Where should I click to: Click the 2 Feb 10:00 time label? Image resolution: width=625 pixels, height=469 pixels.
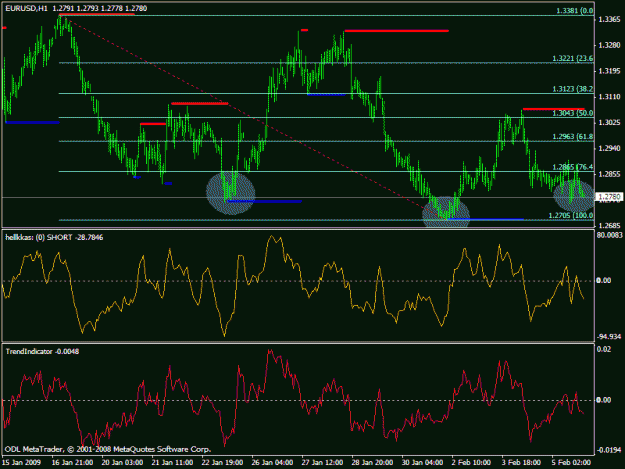471,463
